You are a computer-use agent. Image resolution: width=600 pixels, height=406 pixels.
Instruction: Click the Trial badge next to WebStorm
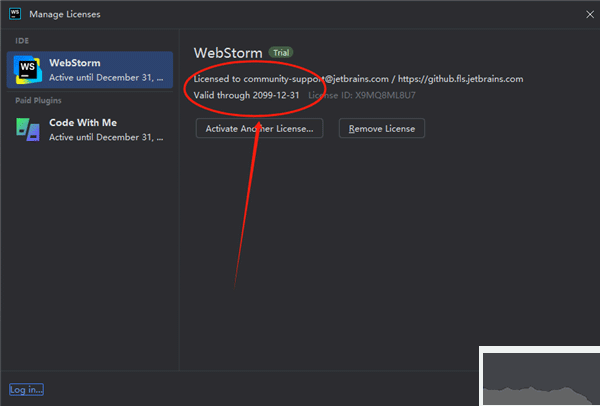281,53
